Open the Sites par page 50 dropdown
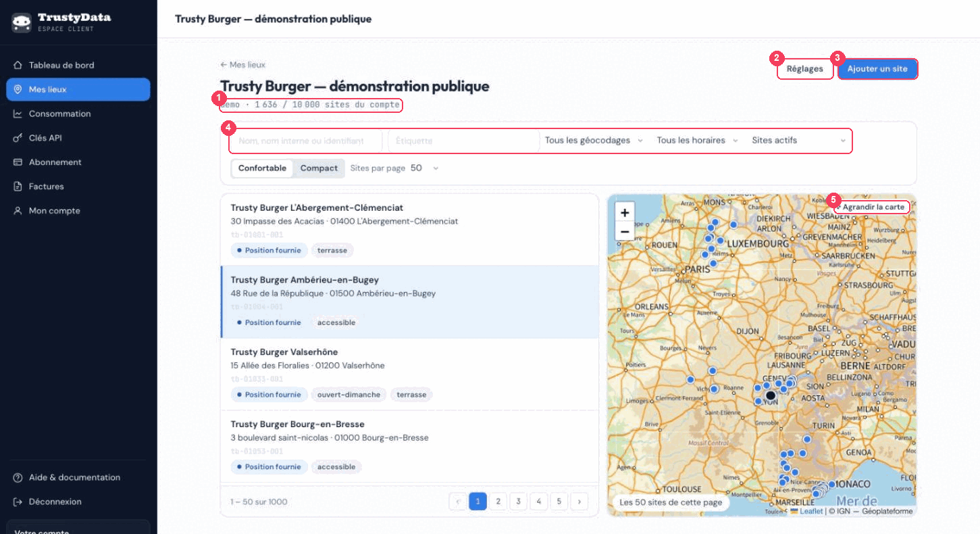980x534 pixels. (425, 168)
